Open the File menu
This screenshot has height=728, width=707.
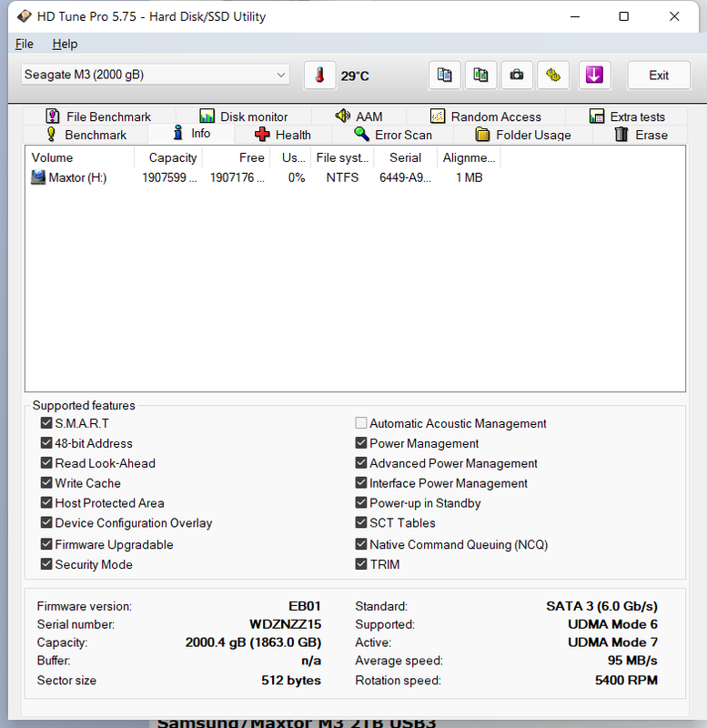[x=25, y=44]
